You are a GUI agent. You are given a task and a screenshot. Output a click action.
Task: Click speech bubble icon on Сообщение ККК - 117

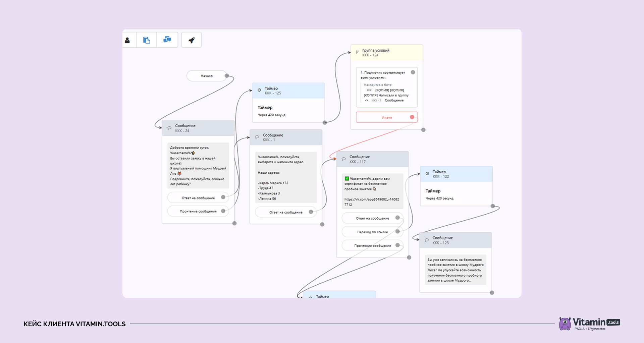(x=344, y=159)
